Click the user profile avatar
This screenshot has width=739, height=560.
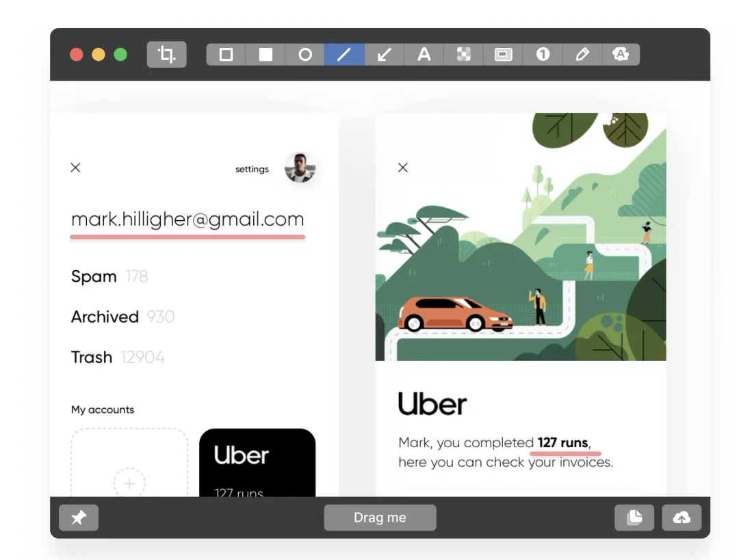pos(300,168)
